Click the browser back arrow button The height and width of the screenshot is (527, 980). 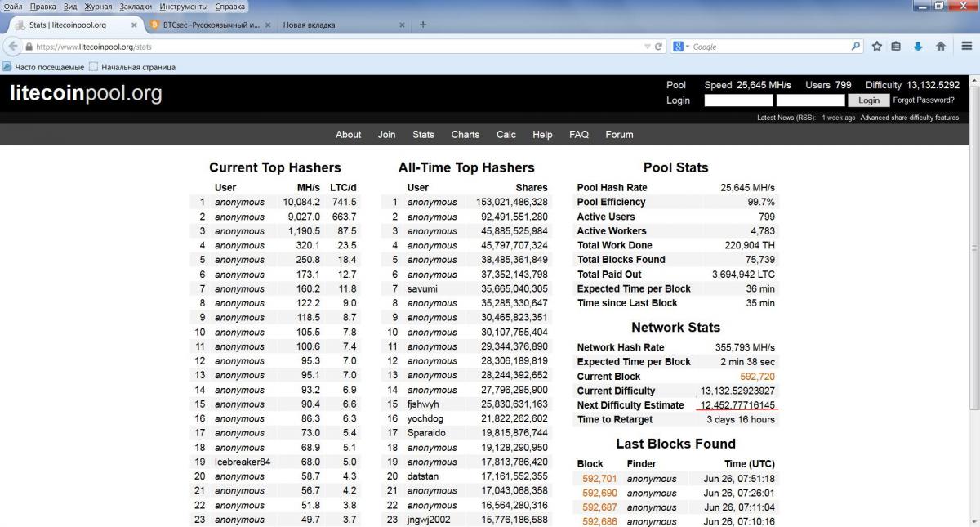point(13,47)
